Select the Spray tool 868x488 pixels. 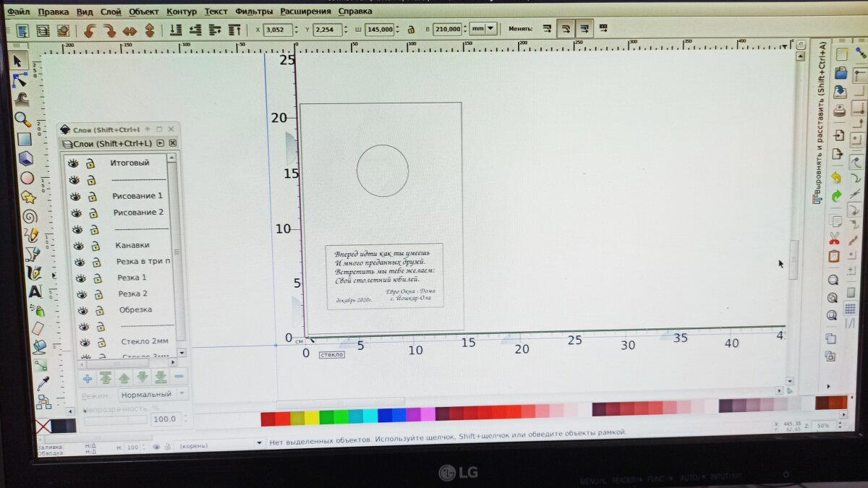pos(37,310)
